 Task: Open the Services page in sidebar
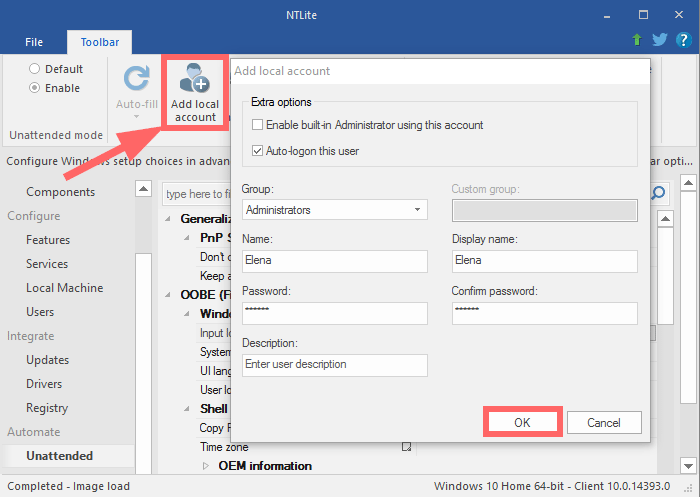(47, 264)
